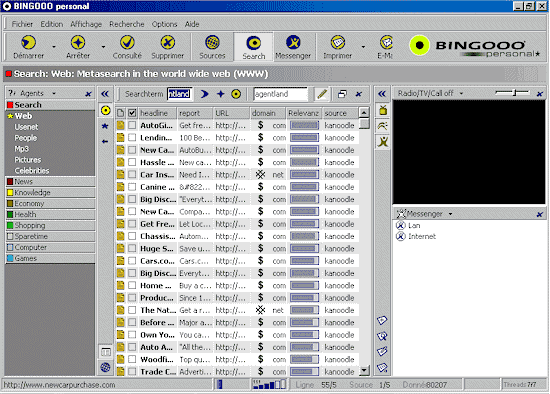Click the restore window icon in search panel
The width and height of the screenshot is (550, 394).
342,94
